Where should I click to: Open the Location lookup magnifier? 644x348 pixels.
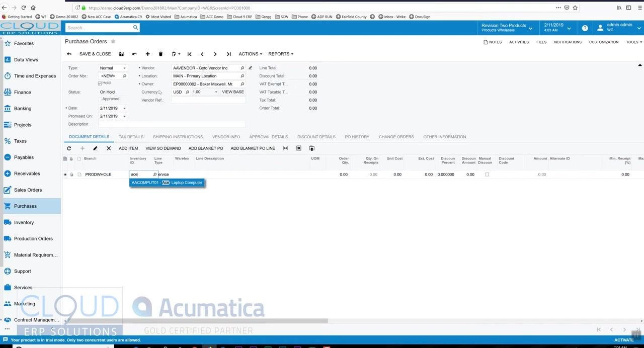coord(242,76)
